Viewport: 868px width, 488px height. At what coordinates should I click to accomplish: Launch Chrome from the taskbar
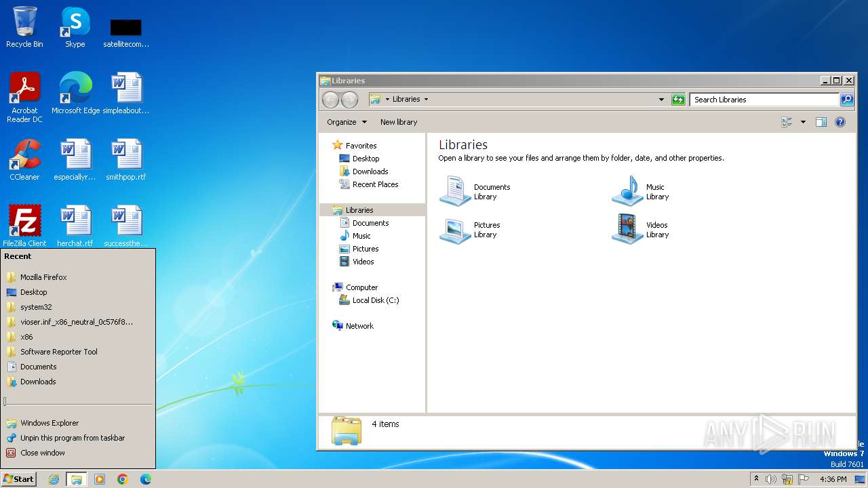(123, 479)
